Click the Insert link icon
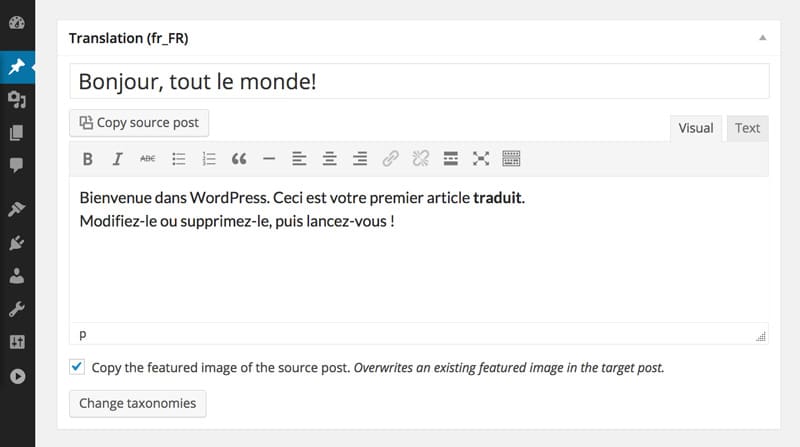 tap(390, 159)
